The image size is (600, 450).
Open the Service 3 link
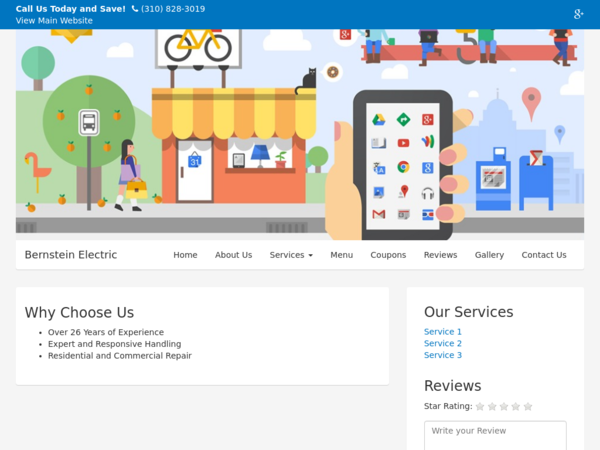pos(443,355)
